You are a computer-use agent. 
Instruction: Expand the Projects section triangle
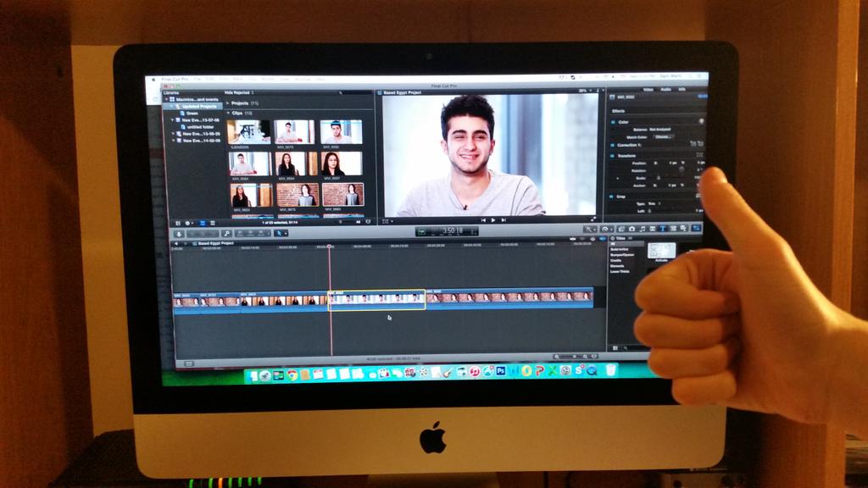coord(227,103)
